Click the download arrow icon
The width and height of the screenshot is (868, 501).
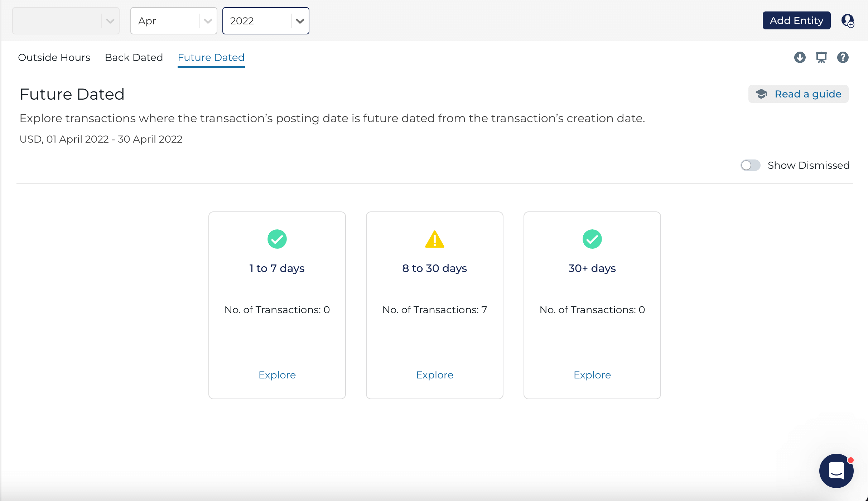click(800, 57)
